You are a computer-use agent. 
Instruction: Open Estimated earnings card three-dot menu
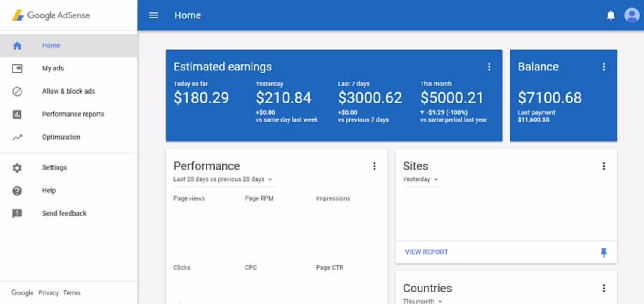click(489, 67)
